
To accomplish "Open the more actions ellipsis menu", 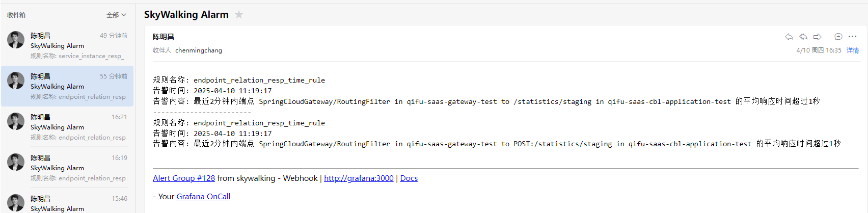I will coord(853,37).
